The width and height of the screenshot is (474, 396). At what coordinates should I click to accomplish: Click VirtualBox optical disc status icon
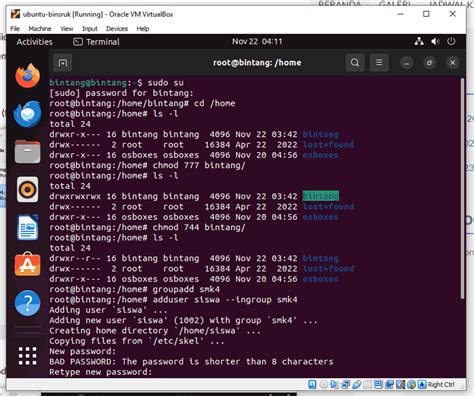(x=323, y=384)
